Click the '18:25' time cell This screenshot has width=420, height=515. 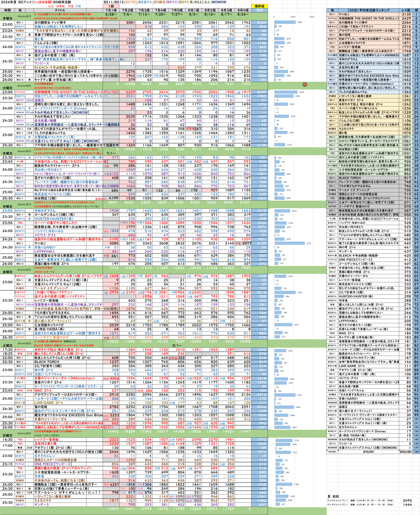point(8,354)
